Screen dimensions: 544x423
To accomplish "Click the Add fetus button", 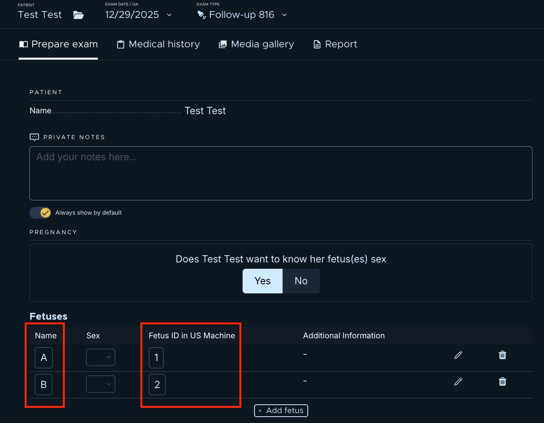I will [281, 411].
